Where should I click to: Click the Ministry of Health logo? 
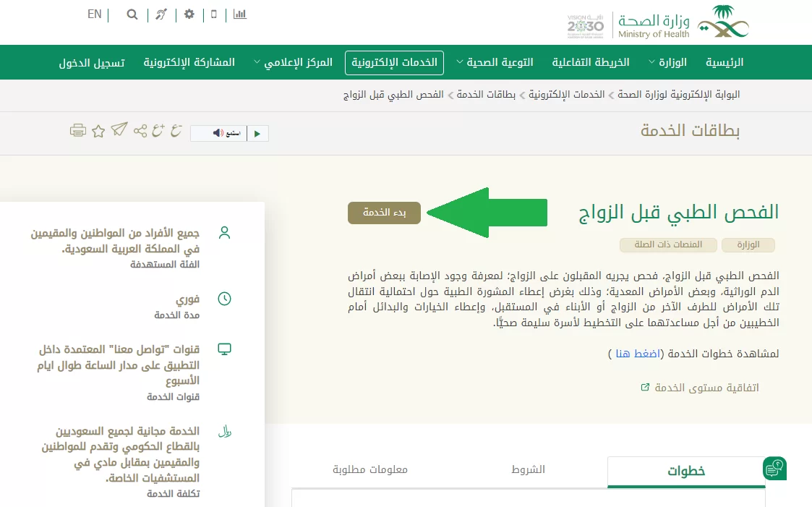click(x=683, y=22)
